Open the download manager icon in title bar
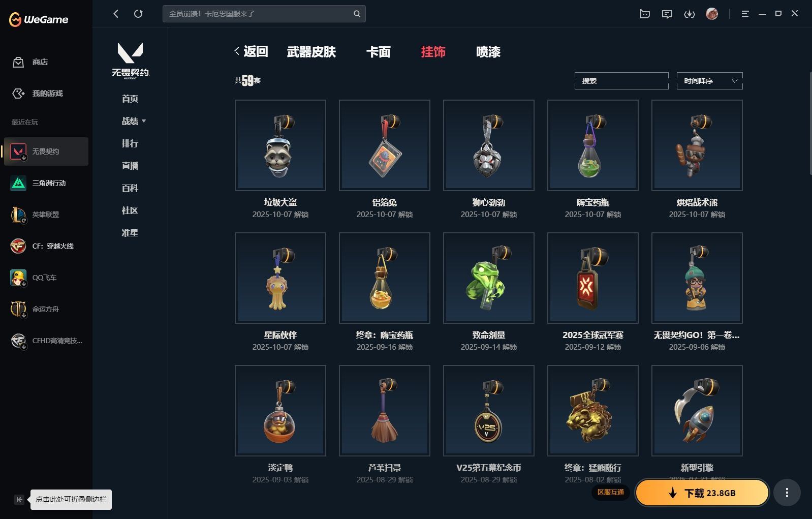812x519 pixels. 689,14
